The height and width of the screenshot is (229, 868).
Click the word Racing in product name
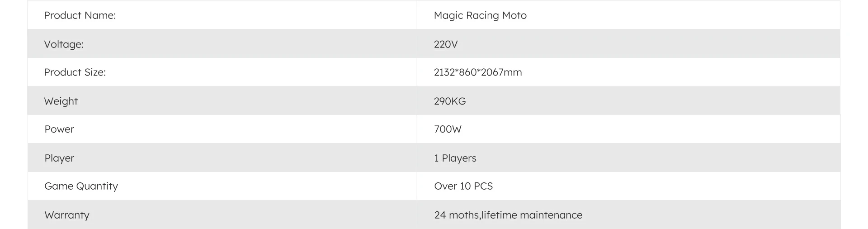tap(482, 16)
